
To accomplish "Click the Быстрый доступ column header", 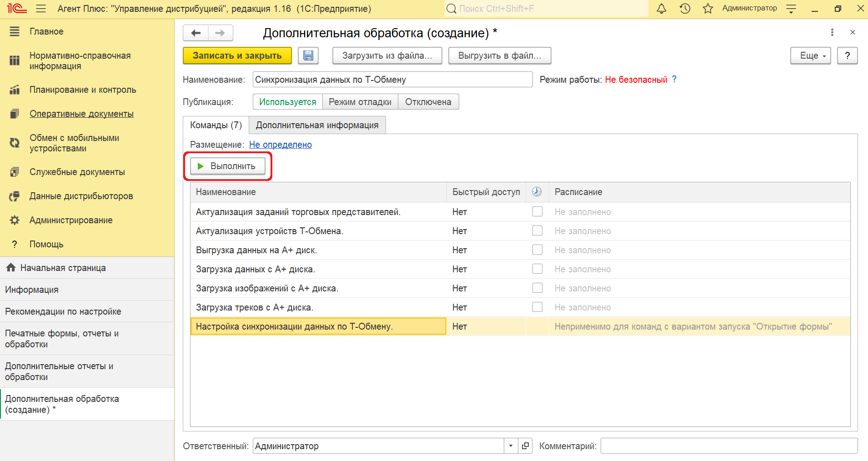I will (486, 192).
